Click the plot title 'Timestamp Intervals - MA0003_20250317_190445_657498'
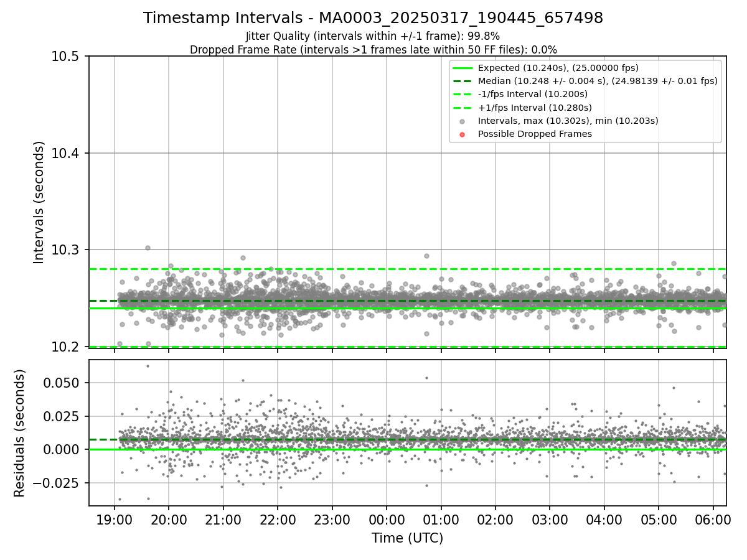The width and height of the screenshot is (747, 560). click(373, 18)
